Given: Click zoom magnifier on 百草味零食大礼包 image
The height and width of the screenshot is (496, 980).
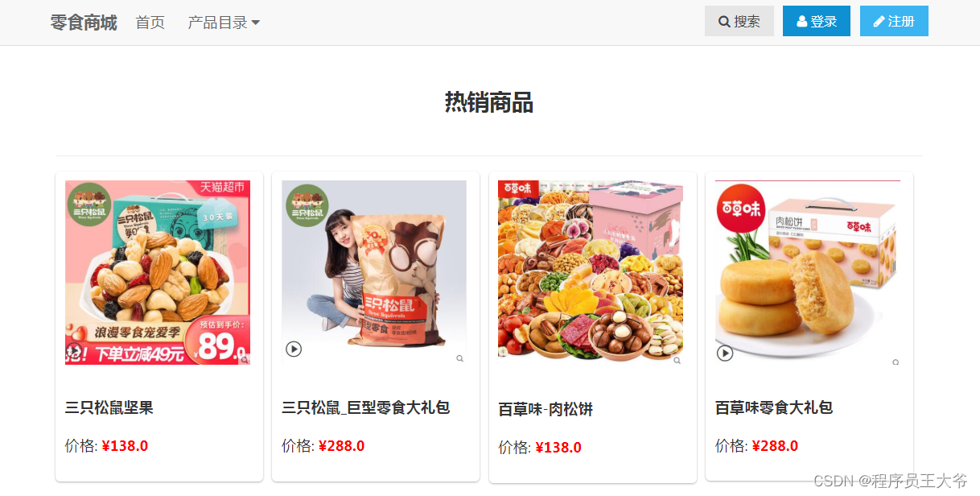Looking at the screenshot, I should click(x=895, y=362).
